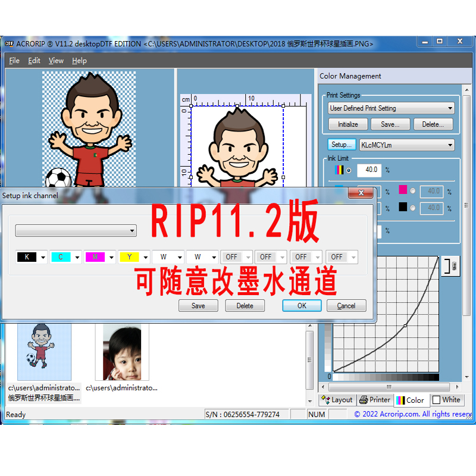Click Save... in Print Settings
Screen dimensions: 476x476
[x=390, y=124]
